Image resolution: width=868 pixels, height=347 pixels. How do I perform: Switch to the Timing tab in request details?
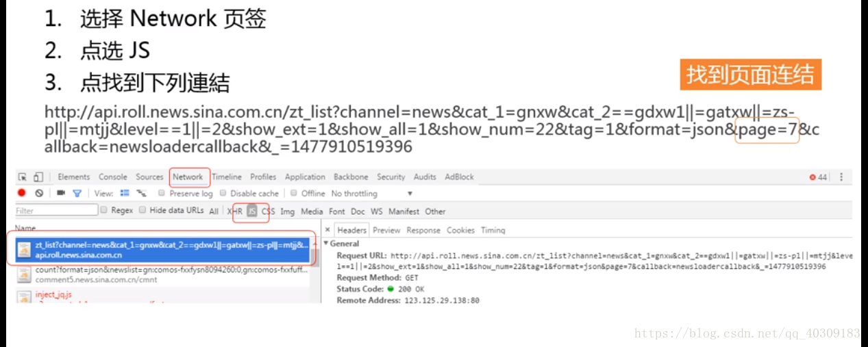point(493,230)
